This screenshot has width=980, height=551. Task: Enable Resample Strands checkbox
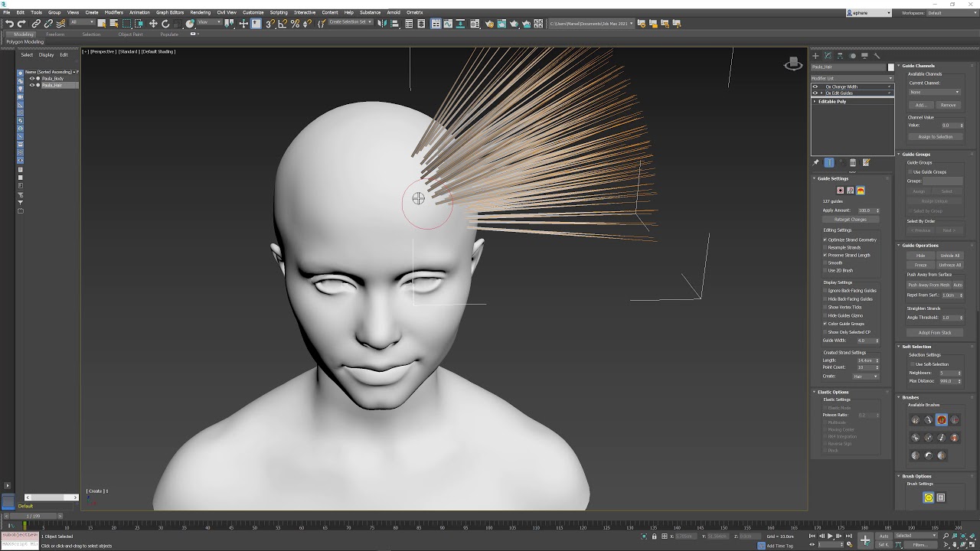pyautogui.click(x=825, y=247)
